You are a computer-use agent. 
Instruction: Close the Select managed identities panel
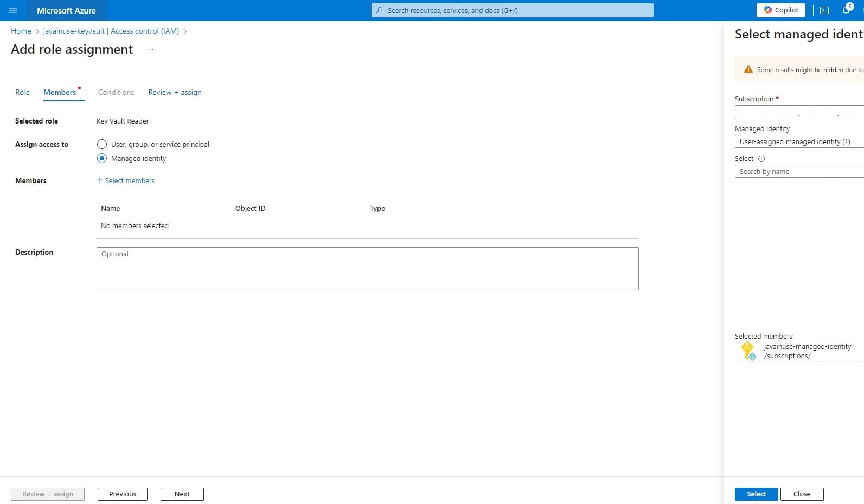(x=802, y=494)
